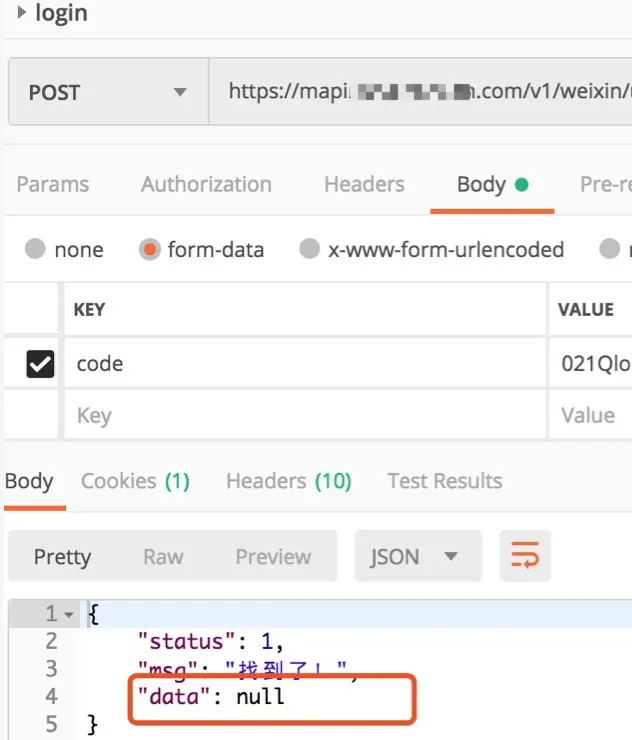The image size is (632, 740).
Task: Uncheck the code parameter checkbox
Action: pos(40,364)
